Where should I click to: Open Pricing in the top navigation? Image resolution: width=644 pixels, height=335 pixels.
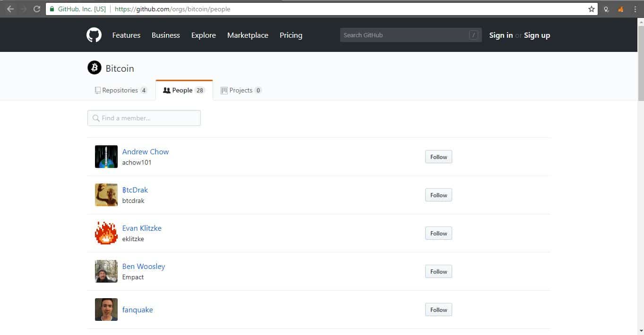coord(291,35)
